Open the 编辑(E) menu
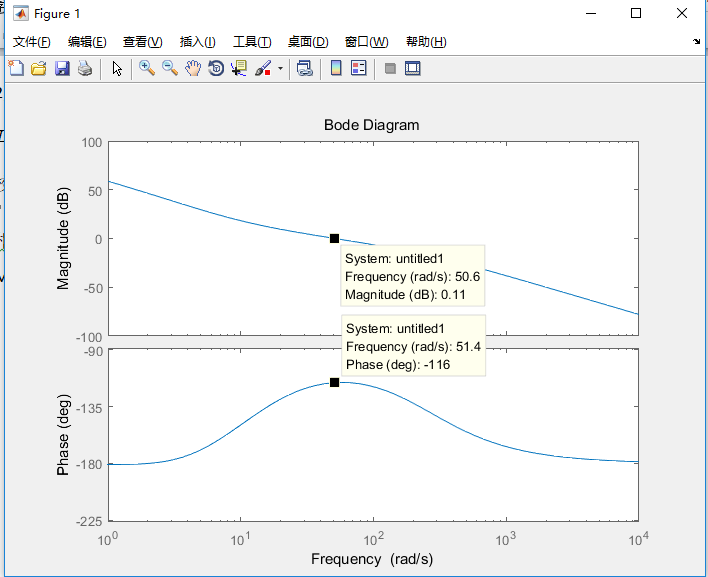 [87, 42]
